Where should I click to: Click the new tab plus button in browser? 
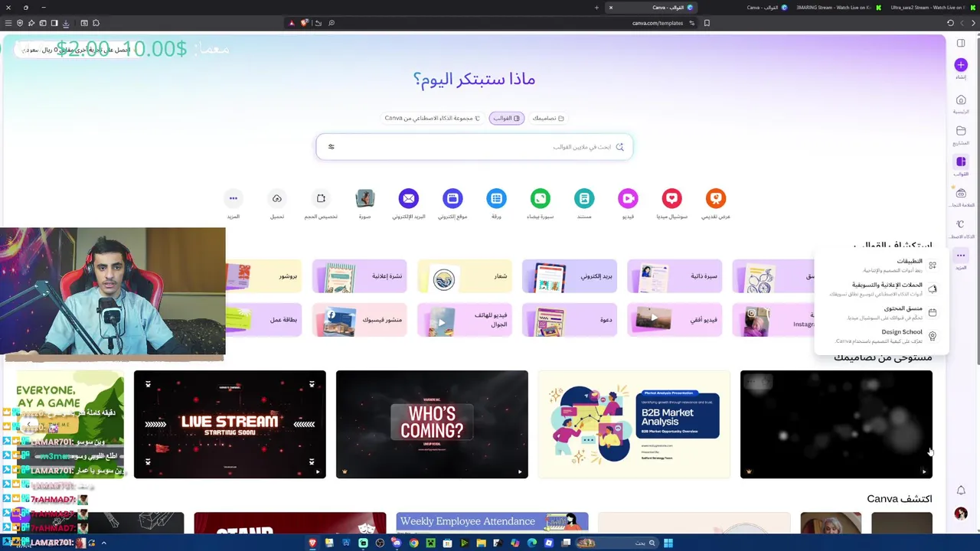click(596, 8)
